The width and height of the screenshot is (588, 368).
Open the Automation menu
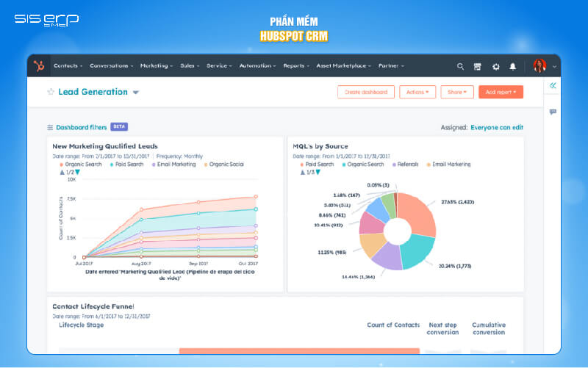[257, 65]
